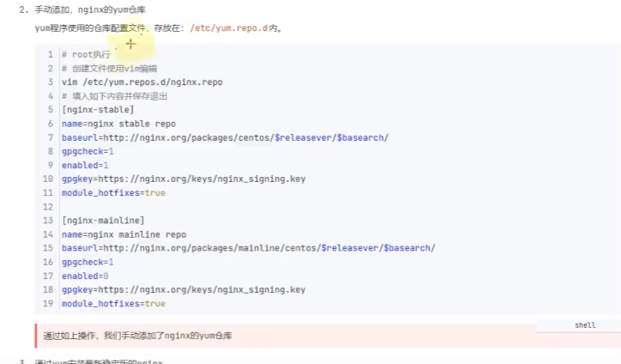Viewport: 621px width, 364px height.
Task: Click line number 12 in the code gutter
Action: [48, 207]
